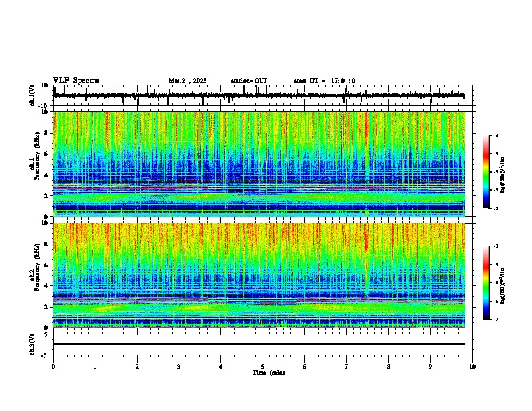Click the "4" tick on the Time axis
The height and width of the screenshot is (411, 532).
click(221, 367)
